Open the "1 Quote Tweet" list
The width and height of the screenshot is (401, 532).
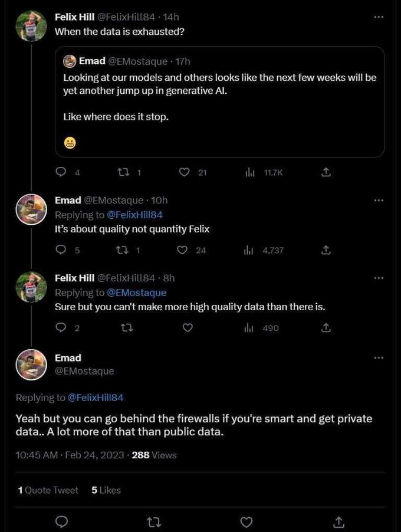pos(47,490)
